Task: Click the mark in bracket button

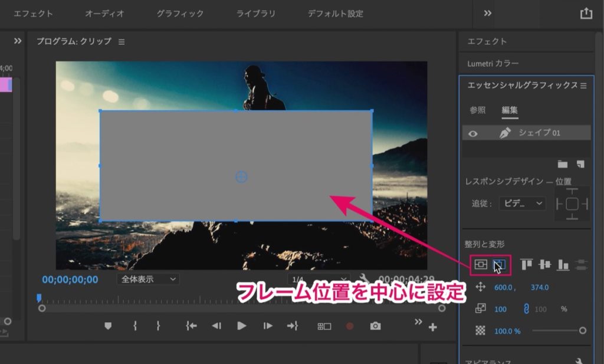Action: coord(135,326)
